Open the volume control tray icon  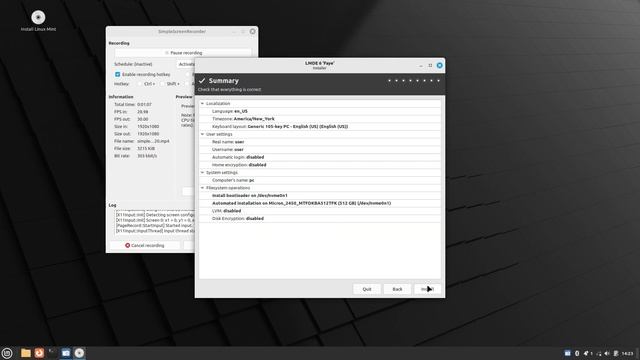pyautogui.click(x=607, y=353)
